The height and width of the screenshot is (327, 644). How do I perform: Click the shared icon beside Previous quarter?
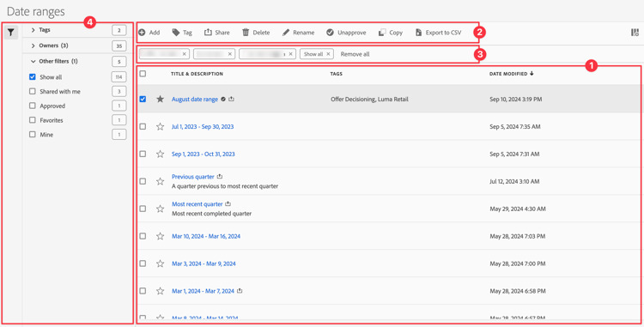[220, 177]
